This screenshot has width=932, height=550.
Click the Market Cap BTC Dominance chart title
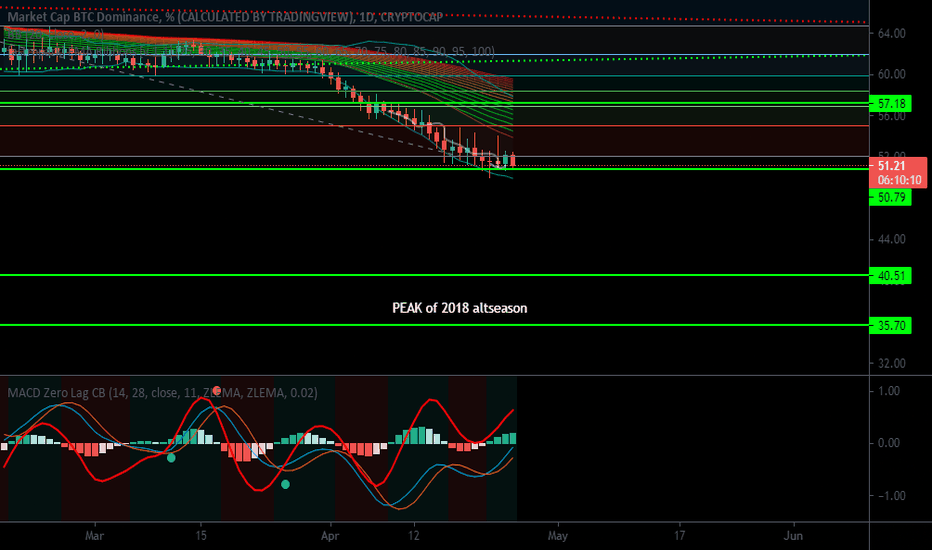click(x=225, y=17)
